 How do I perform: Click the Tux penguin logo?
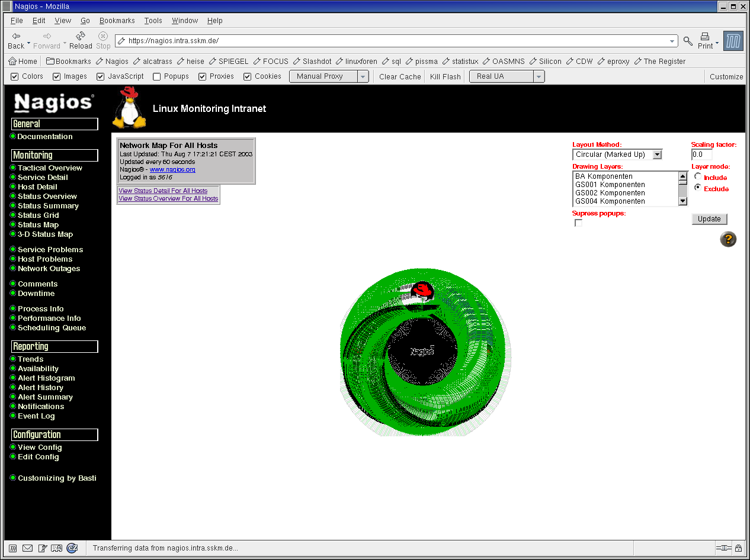129,107
